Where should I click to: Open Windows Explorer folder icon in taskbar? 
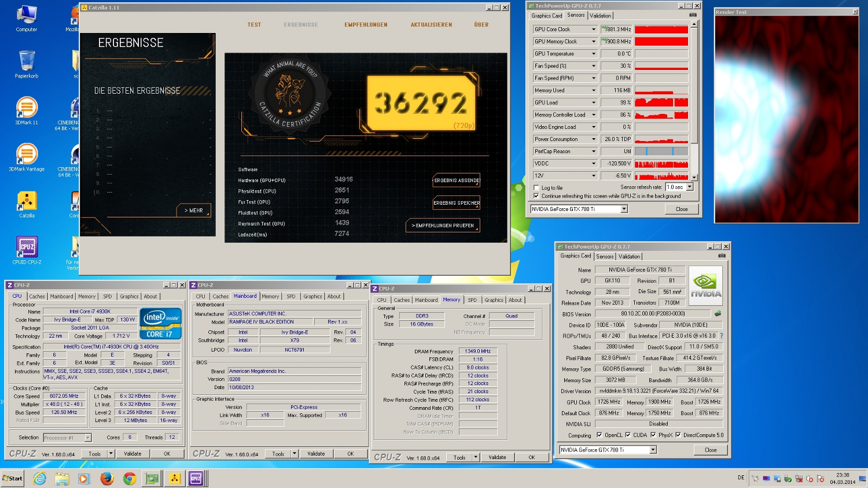click(62, 478)
